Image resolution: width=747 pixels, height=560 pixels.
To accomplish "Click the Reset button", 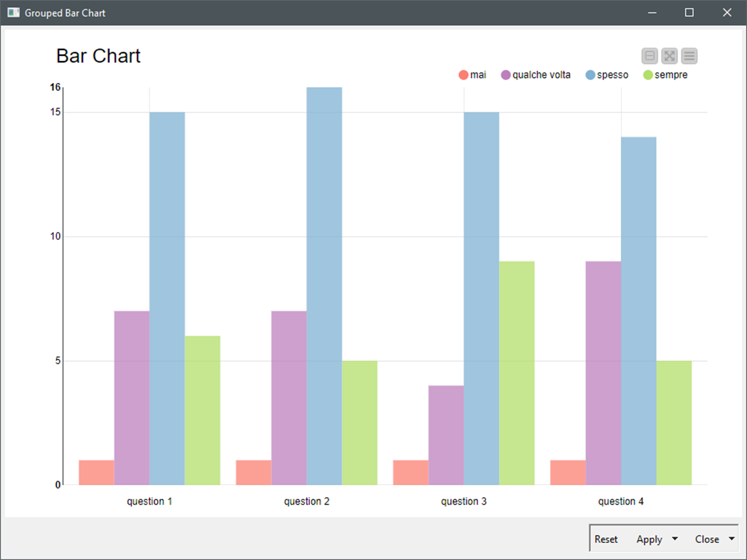I will tap(606, 539).
